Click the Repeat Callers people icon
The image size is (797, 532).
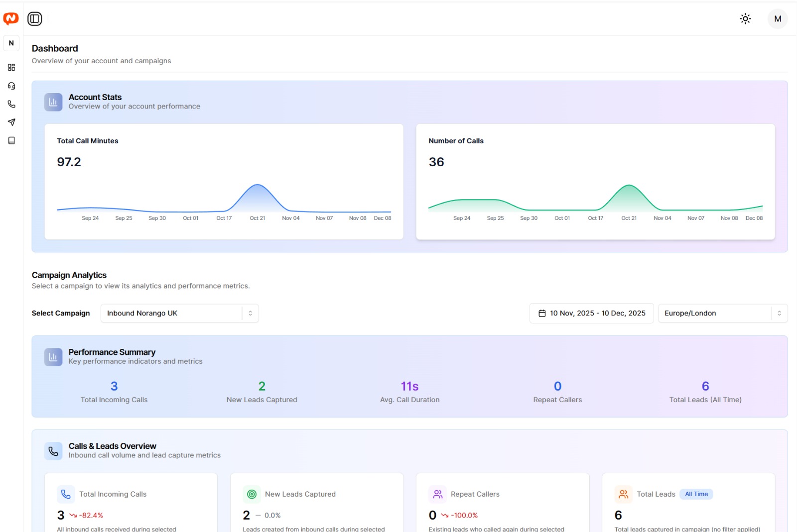click(x=438, y=494)
